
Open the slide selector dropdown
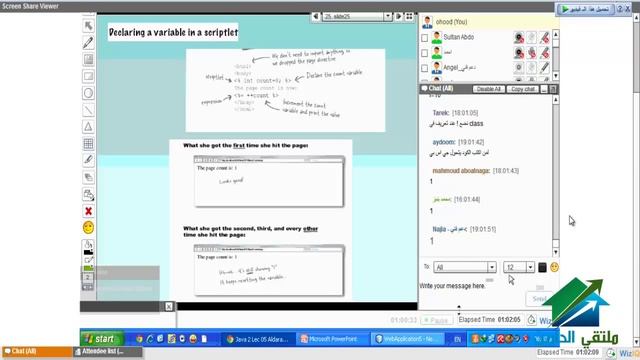coord(388,16)
